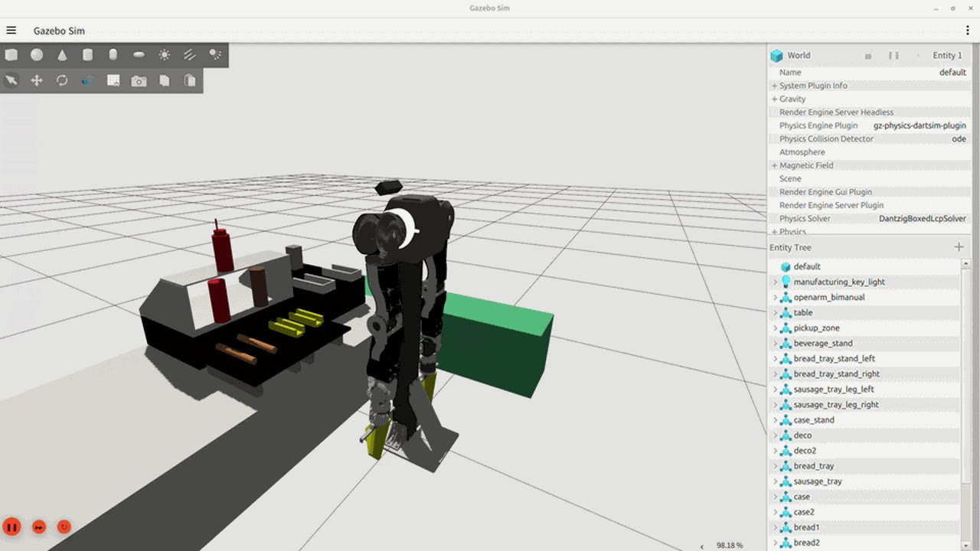Add a point light
The width and height of the screenshot is (980, 551).
[x=164, y=54]
